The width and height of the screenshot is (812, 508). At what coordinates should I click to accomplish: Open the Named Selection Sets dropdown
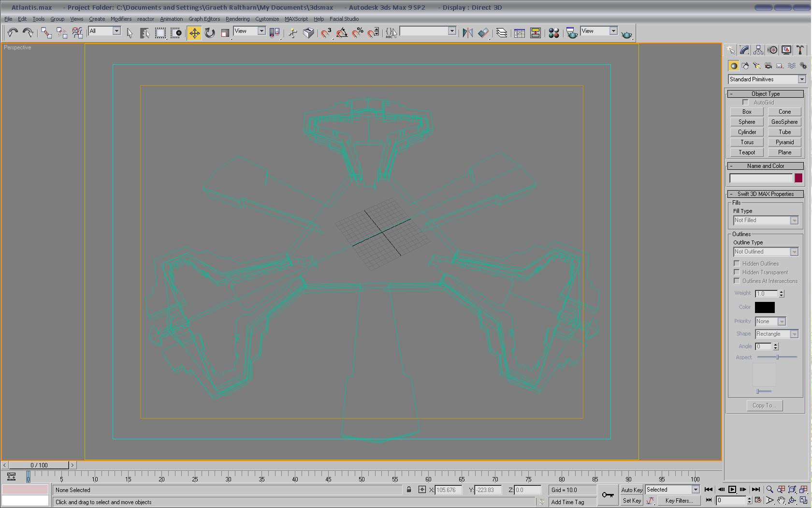tap(428, 31)
